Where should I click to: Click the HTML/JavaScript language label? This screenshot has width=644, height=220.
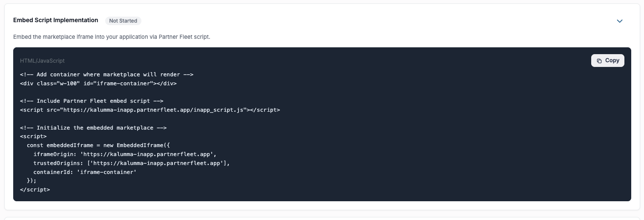[42, 61]
